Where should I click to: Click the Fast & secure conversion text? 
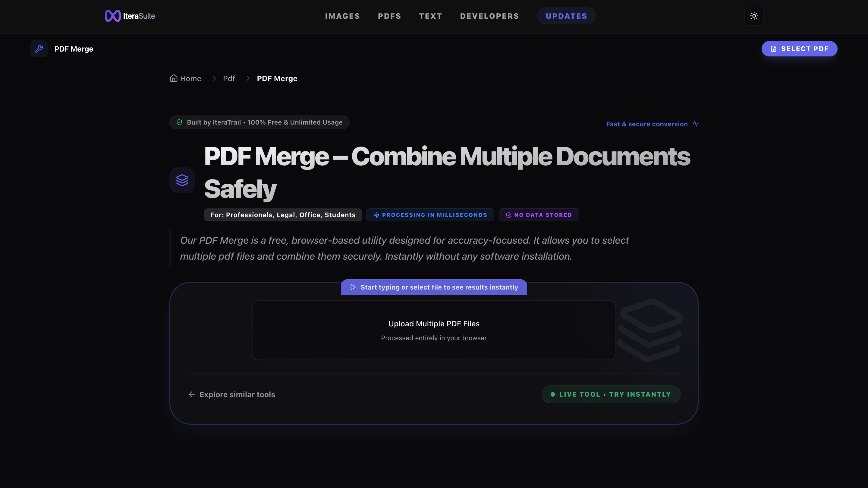646,124
